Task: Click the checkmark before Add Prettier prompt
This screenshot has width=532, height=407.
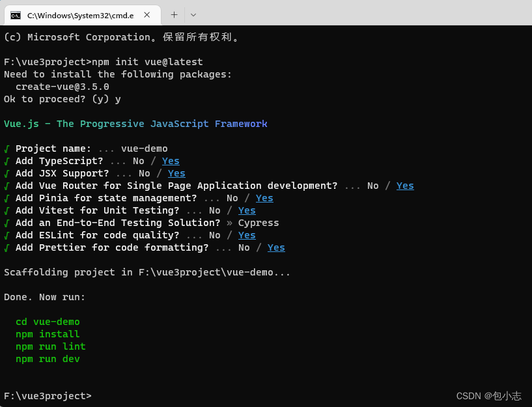Action: (7, 247)
